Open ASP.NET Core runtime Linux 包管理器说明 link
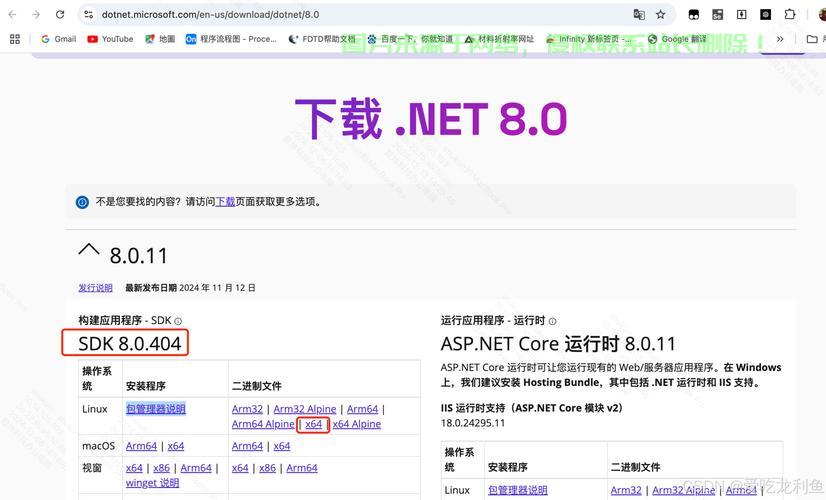 point(518,490)
